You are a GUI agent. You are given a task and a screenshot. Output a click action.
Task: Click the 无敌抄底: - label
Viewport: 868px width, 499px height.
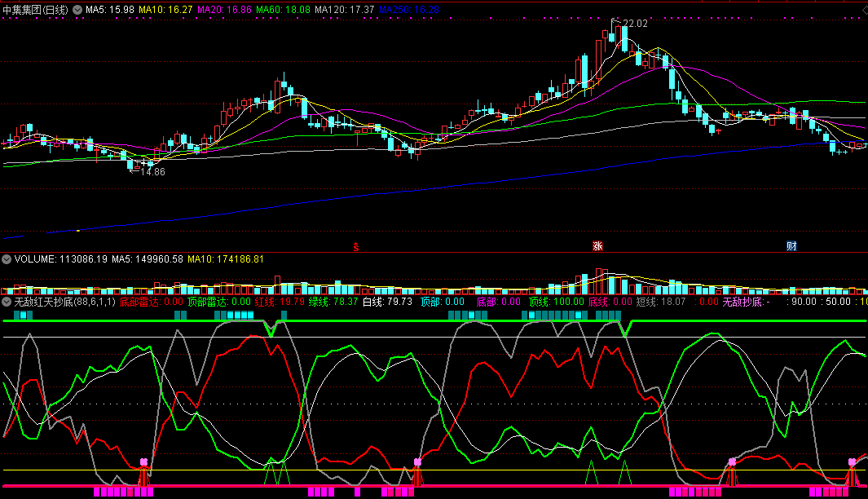747,302
